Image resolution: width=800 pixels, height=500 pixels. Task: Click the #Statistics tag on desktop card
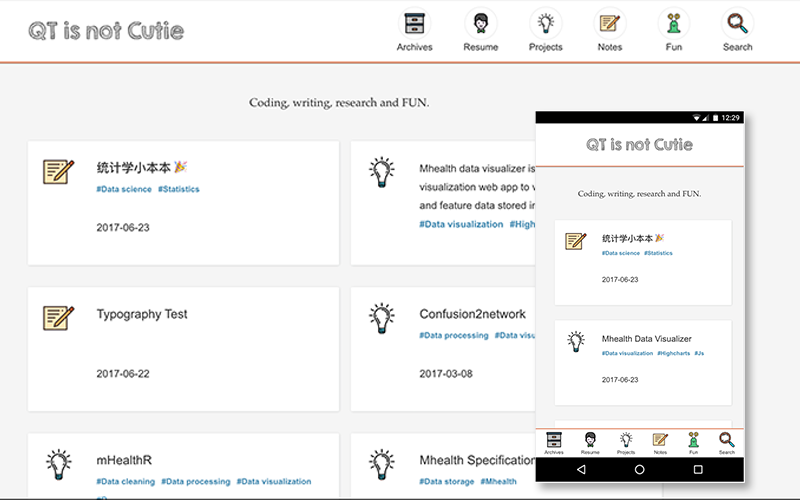click(x=180, y=189)
